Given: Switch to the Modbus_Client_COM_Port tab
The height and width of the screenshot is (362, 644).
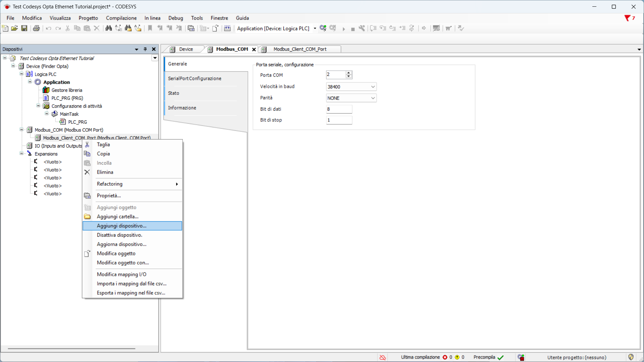Looking at the screenshot, I should pos(300,49).
